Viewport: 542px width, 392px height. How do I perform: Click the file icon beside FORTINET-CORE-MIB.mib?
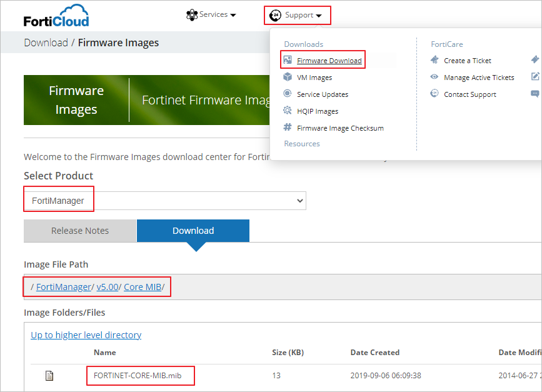coord(49,375)
